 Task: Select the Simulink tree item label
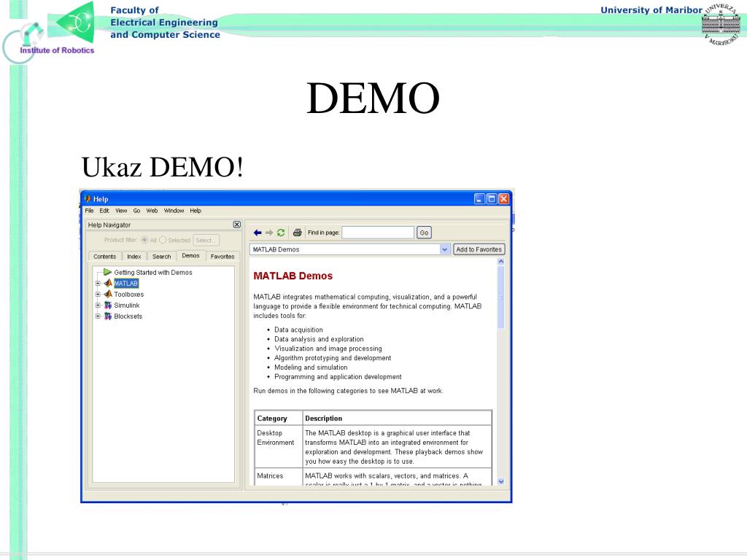click(x=127, y=306)
